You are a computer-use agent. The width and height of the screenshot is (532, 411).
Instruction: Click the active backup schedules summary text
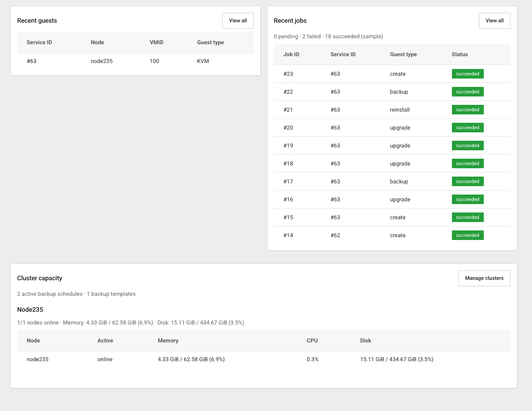pyautogui.click(x=77, y=294)
